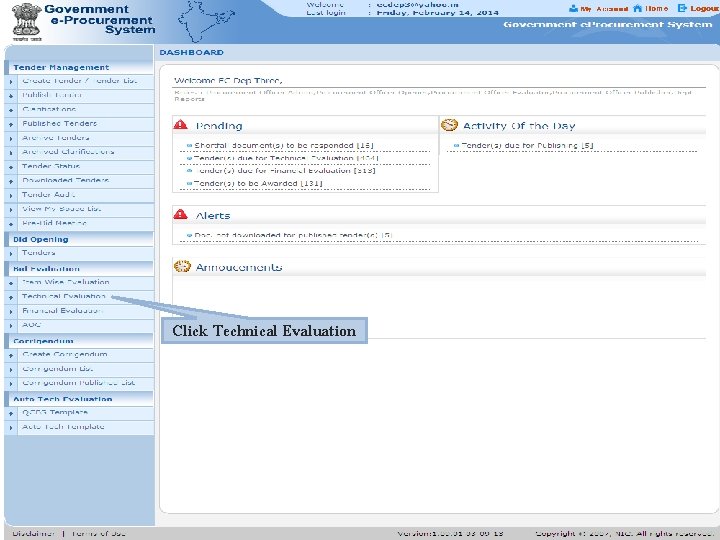Open My Account from the top bar

tap(603, 9)
